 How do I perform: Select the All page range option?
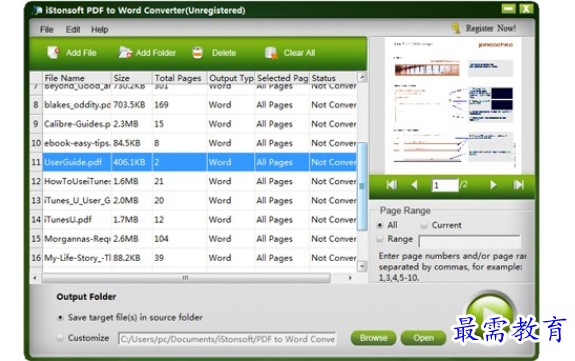[380, 225]
